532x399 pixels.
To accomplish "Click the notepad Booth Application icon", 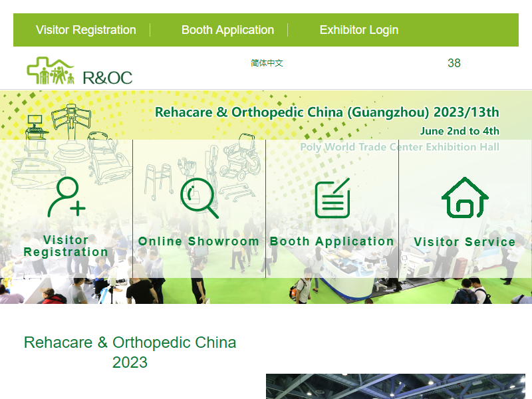I will (x=332, y=198).
